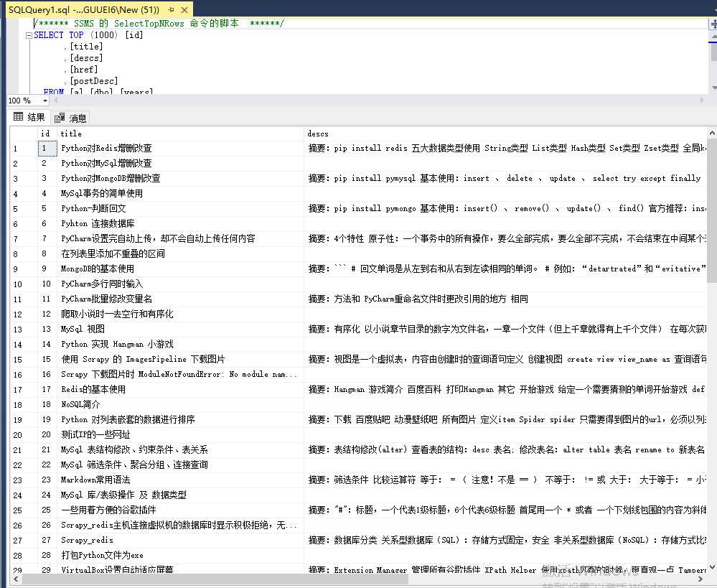Select cell Python对Redis增删改查
The image size is (717, 588).
tap(180, 149)
